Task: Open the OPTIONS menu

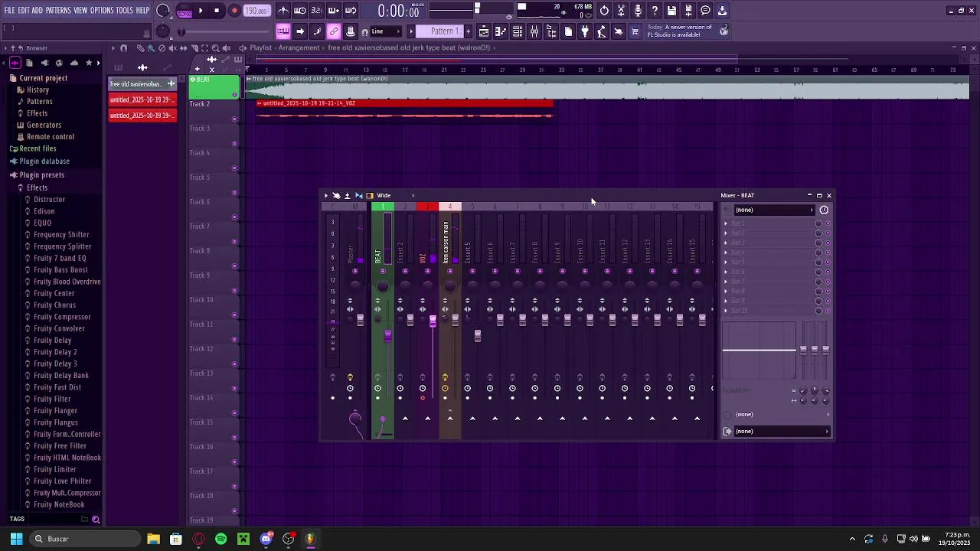Action: [102, 10]
